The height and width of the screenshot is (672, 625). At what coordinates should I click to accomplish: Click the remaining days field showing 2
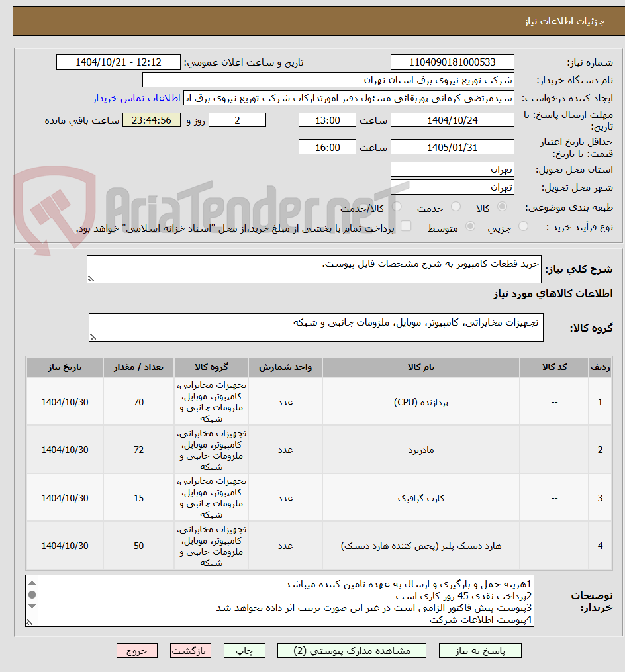pos(237,120)
